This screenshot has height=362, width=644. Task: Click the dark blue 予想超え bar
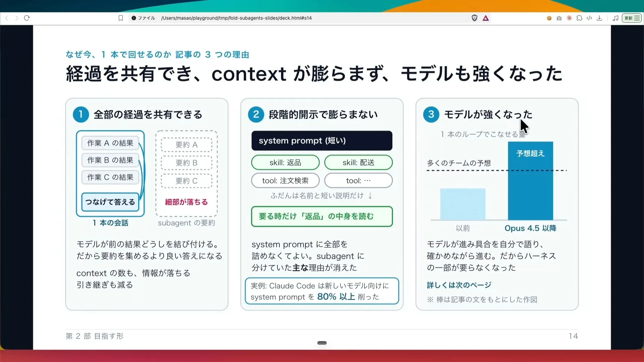(530, 181)
